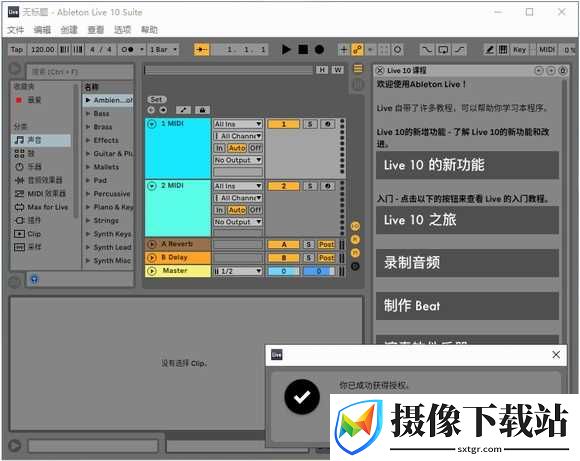
Task: Switch to Arrangement view via the yellow lines icon
Action: [x=358, y=69]
